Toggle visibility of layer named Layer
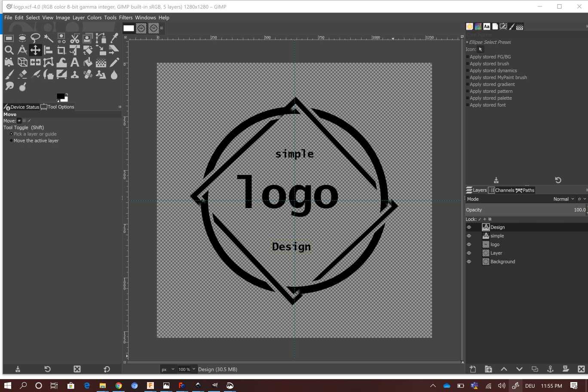This screenshot has height=392, width=588. (469, 253)
